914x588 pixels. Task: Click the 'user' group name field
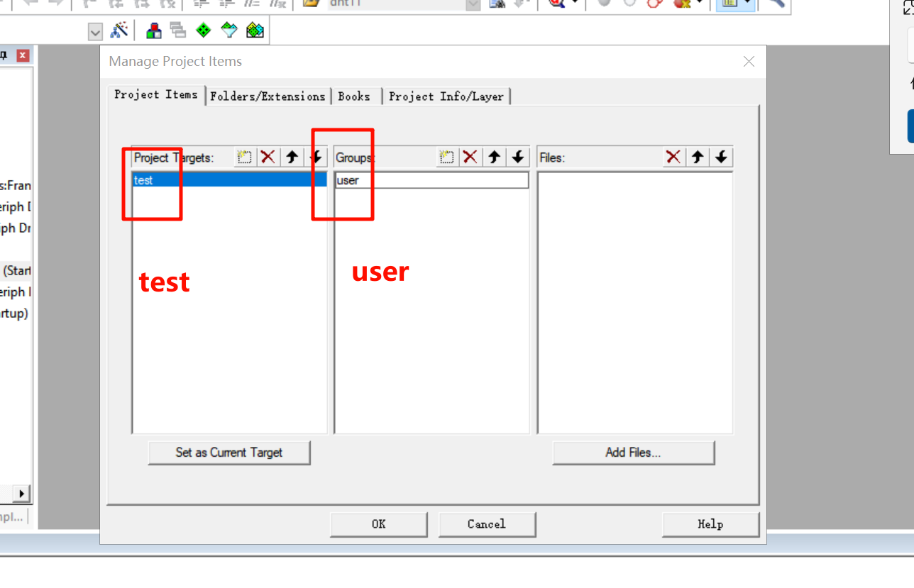432,180
